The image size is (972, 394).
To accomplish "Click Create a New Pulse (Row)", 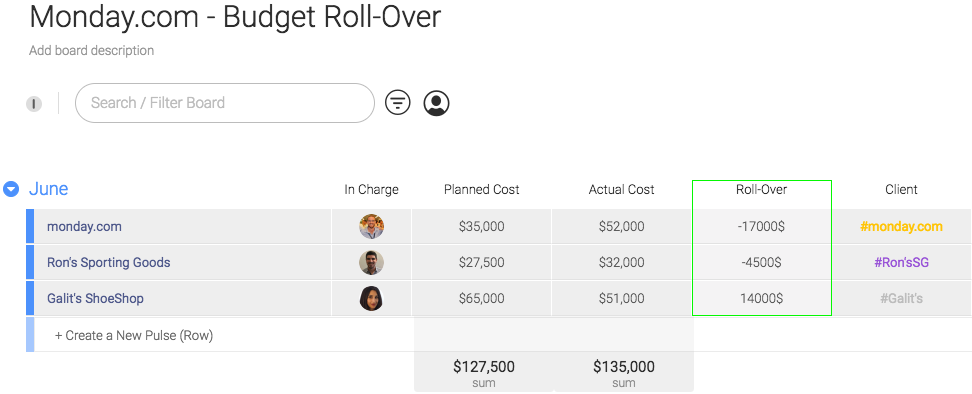I will pyautogui.click(x=134, y=336).
